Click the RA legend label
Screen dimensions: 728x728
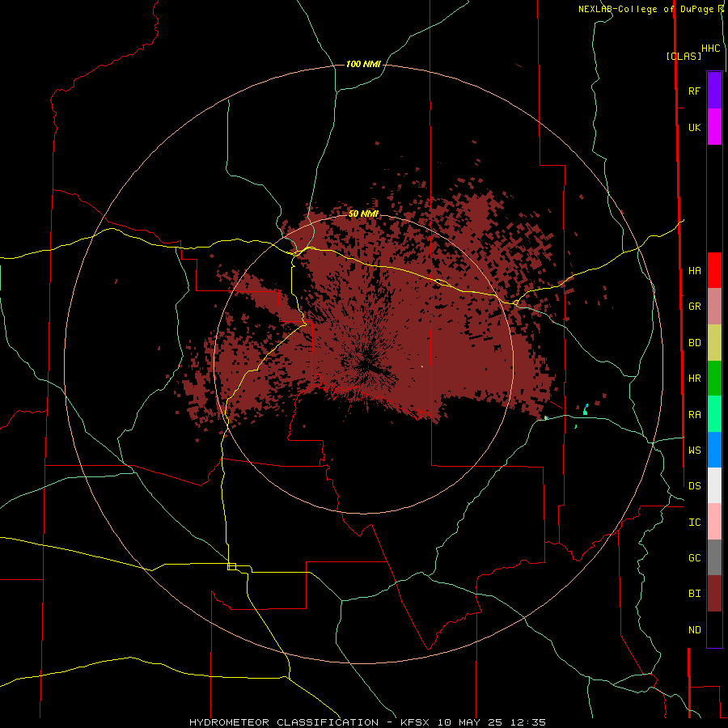pos(694,415)
